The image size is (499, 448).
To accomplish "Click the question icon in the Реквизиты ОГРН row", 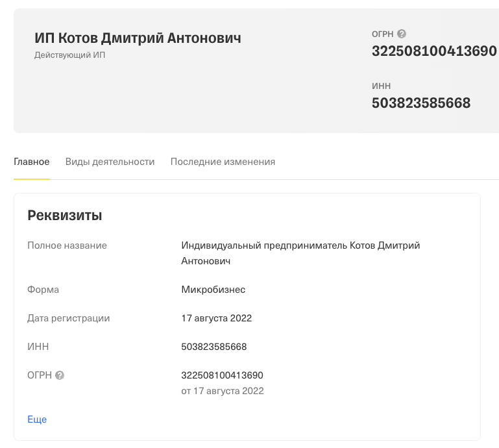I will [x=60, y=375].
